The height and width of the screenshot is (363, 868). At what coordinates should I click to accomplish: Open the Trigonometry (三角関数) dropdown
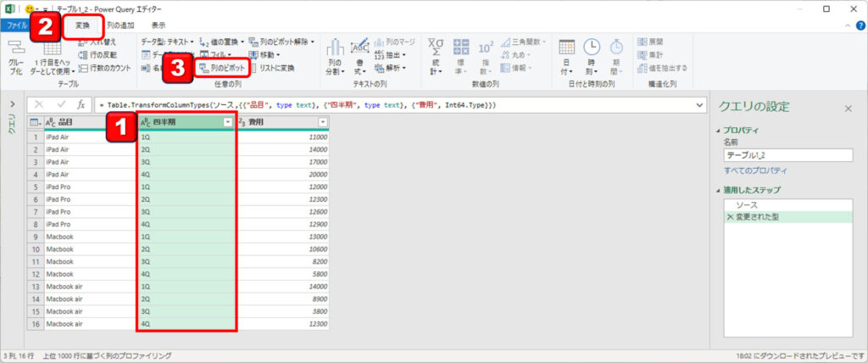[x=524, y=42]
